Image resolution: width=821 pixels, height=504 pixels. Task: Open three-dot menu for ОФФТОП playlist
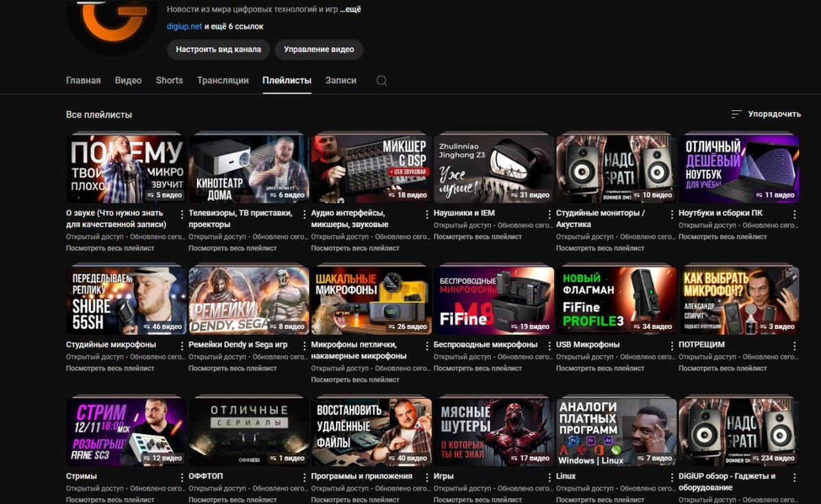tap(304, 477)
